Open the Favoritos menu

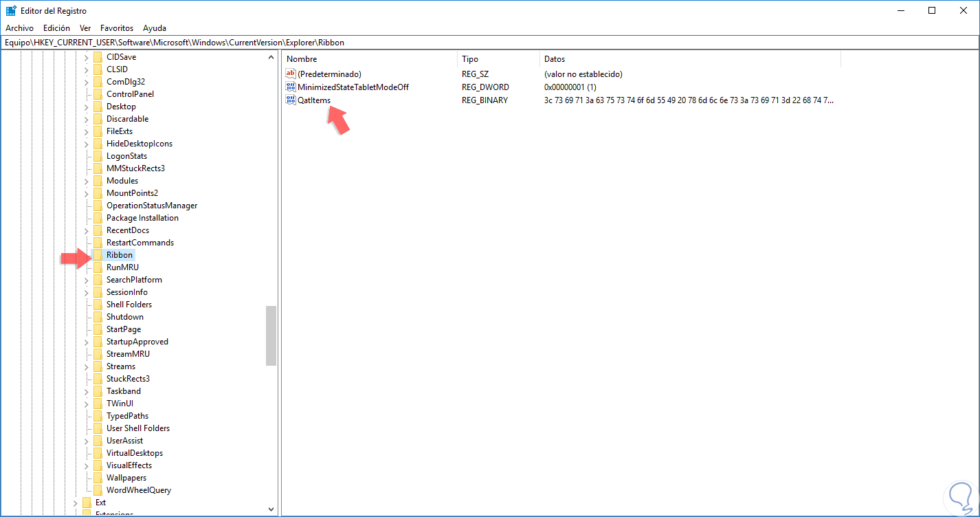tap(117, 28)
